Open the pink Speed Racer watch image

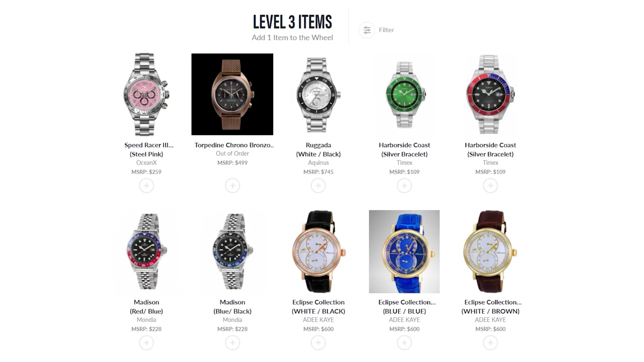tap(146, 95)
